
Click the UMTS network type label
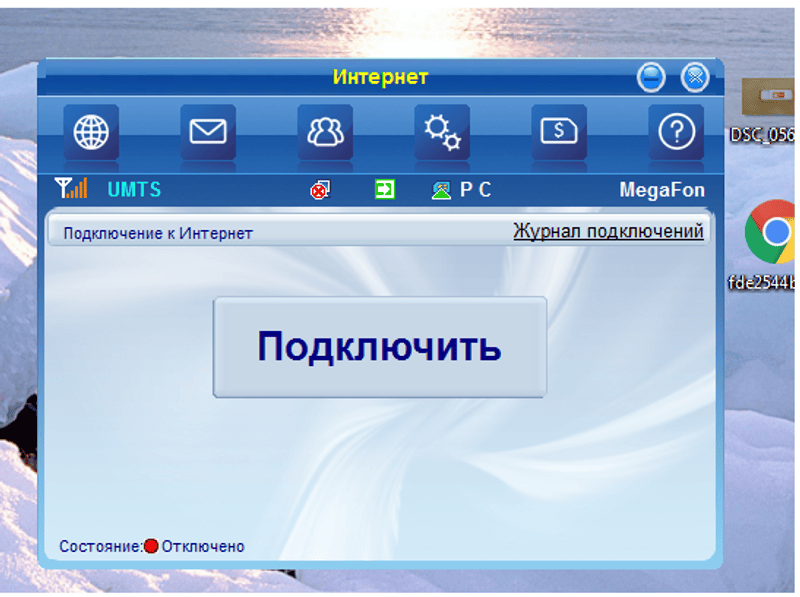click(134, 190)
